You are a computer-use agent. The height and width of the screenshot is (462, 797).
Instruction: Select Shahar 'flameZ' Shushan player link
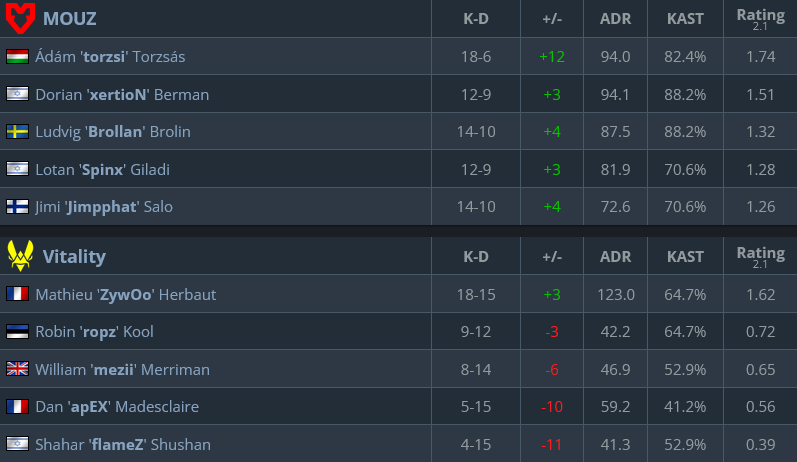122,445
